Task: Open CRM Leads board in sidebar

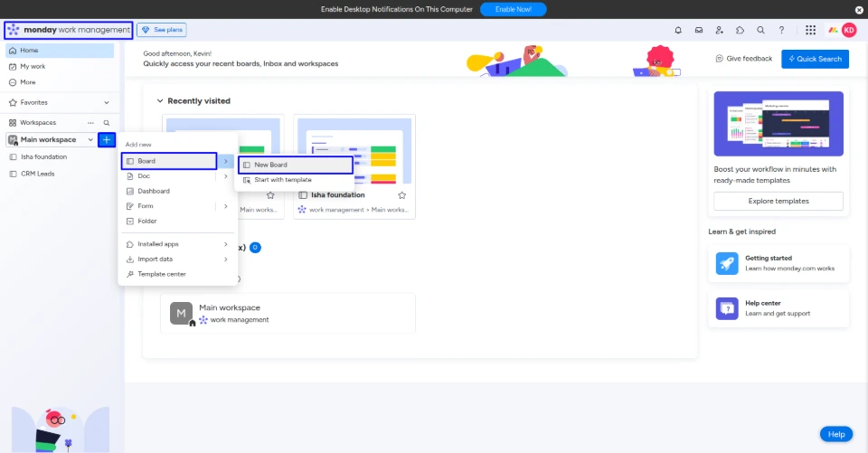Action: coord(38,174)
